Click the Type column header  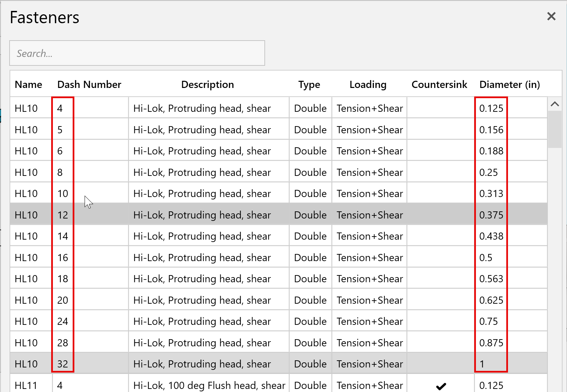tap(309, 85)
